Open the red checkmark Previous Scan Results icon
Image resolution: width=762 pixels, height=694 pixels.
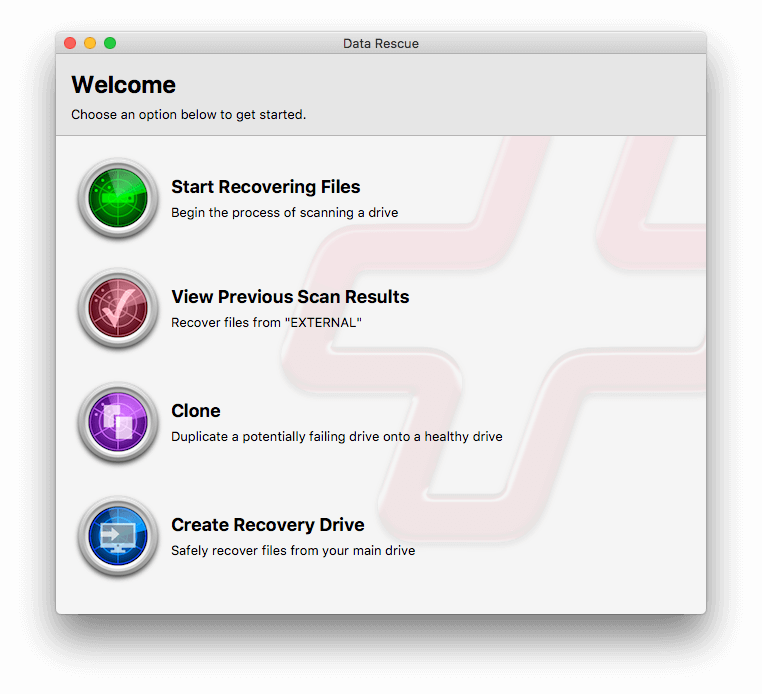click(118, 308)
